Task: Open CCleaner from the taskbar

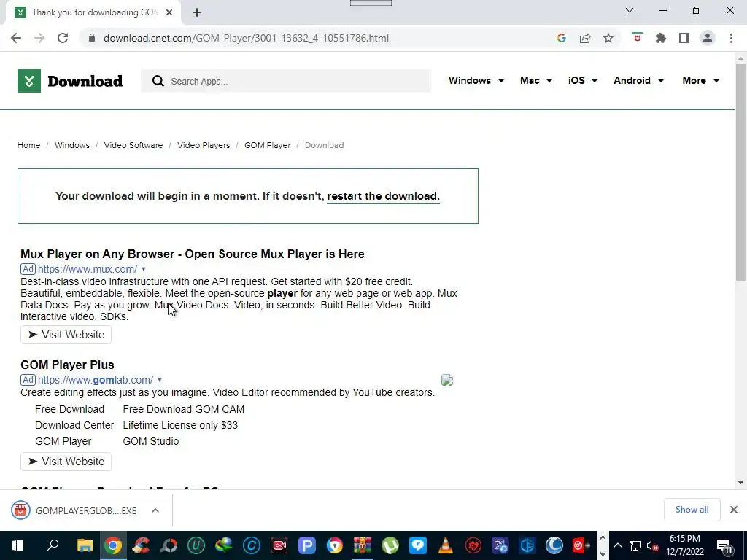Action: pyautogui.click(x=141, y=545)
